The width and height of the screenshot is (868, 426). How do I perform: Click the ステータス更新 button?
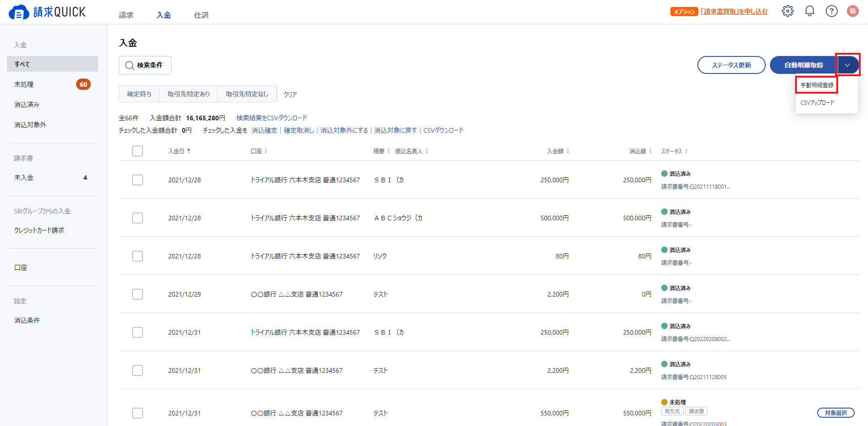pos(731,65)
